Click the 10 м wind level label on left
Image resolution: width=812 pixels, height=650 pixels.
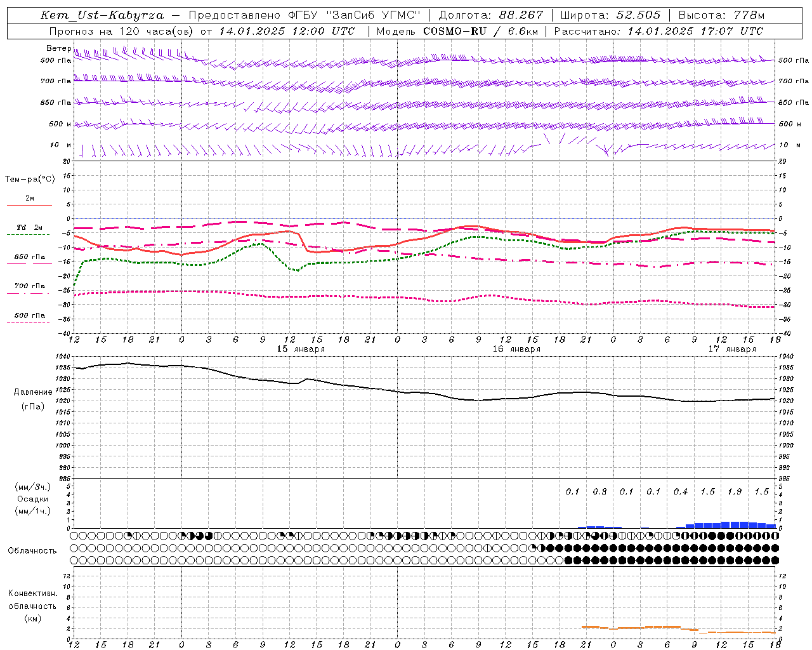coord(61,145)
